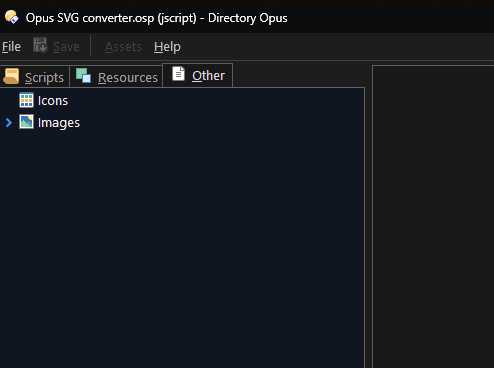Select the Other tab label
The width and height of the screenshot is (494, 368).
[x=208, y=76]
